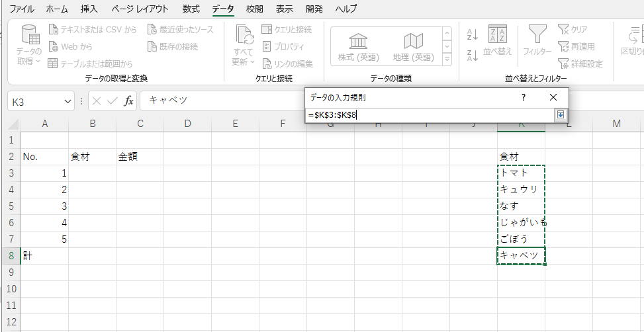The height and width of the screenshot is (332, 644).
Task: Click リンクの編集 edit links
Action: pos(287,63)
